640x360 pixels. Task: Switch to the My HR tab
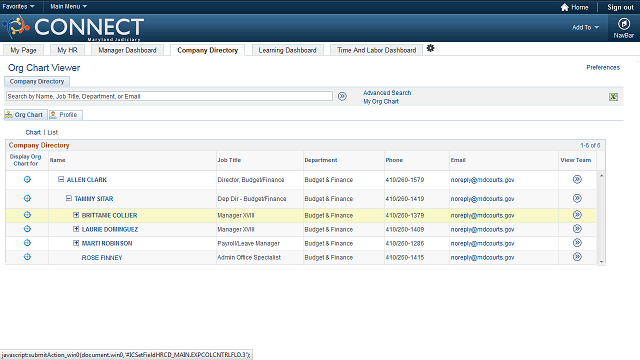point(67,50)
